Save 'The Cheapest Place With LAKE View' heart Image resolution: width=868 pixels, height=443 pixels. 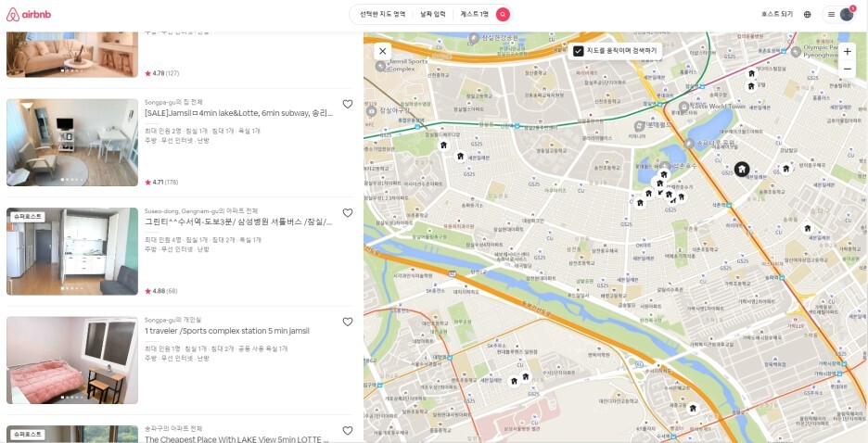pyautogui.click(x=348, y=430)
